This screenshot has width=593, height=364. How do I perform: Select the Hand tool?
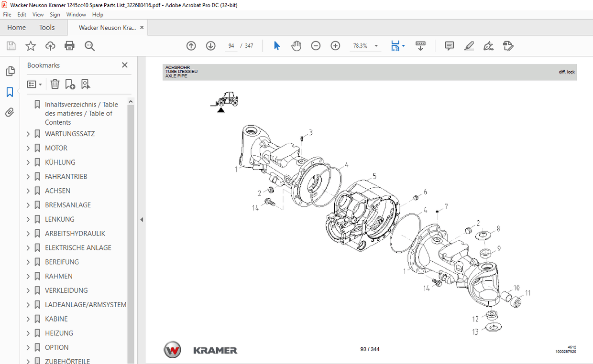296,45
